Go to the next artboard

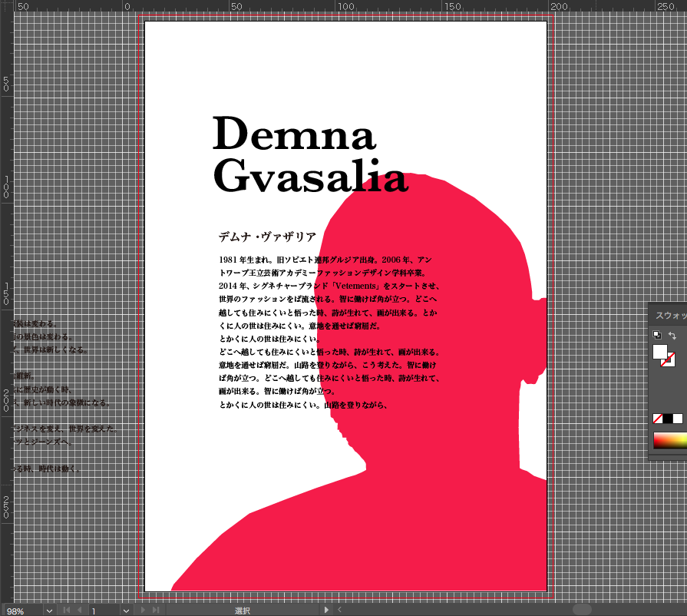tap(143, 610)
